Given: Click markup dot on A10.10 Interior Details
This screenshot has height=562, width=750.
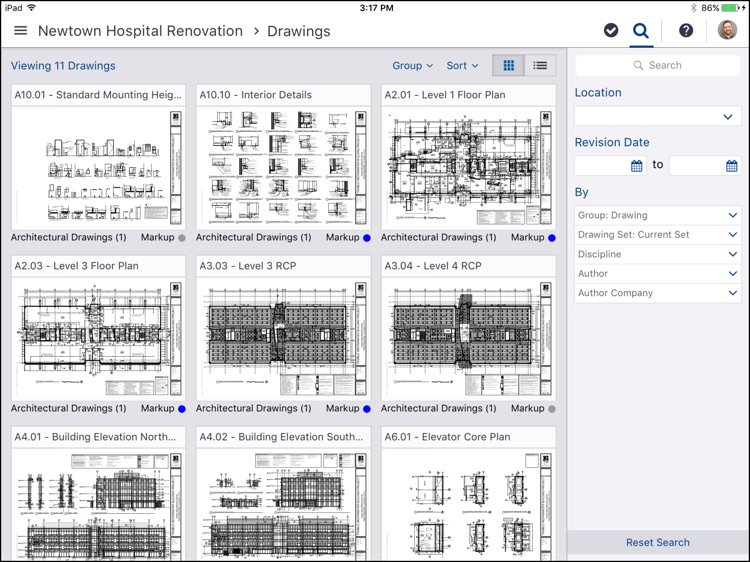Looking at the screenshot, I should point(367,238).
